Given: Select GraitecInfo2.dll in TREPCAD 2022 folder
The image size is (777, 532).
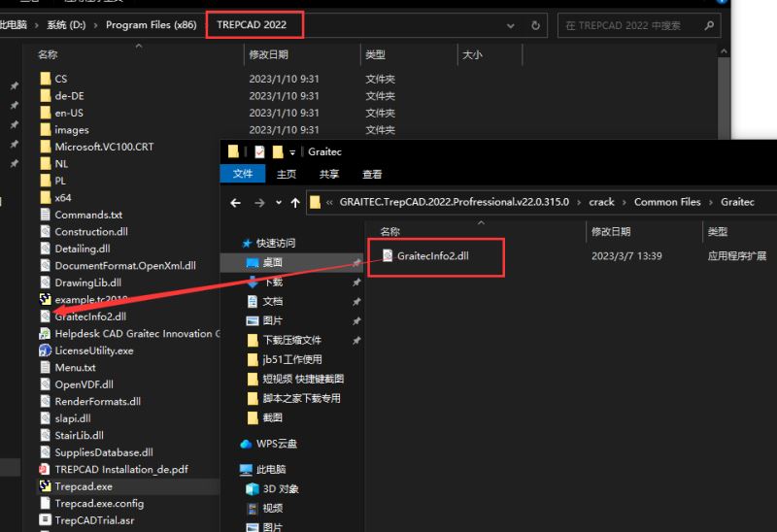Looking at the screenshot, I should [x=90, y=316].
